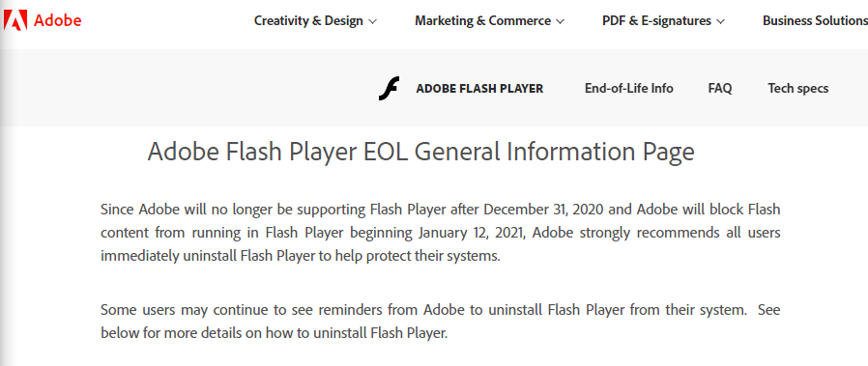Viewport: 868px width, 366px height.
Task: Open the Creativity & Design menu
Action: tap(315, 21)
